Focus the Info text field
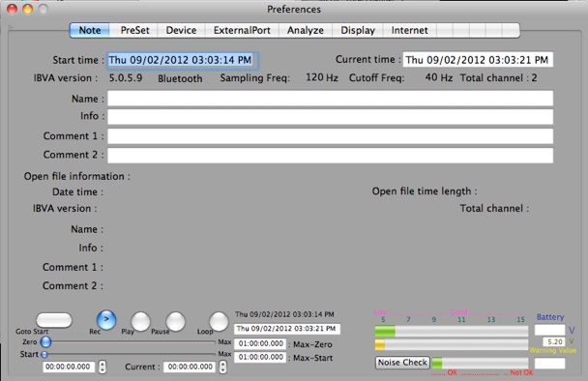 pos(330,117)
